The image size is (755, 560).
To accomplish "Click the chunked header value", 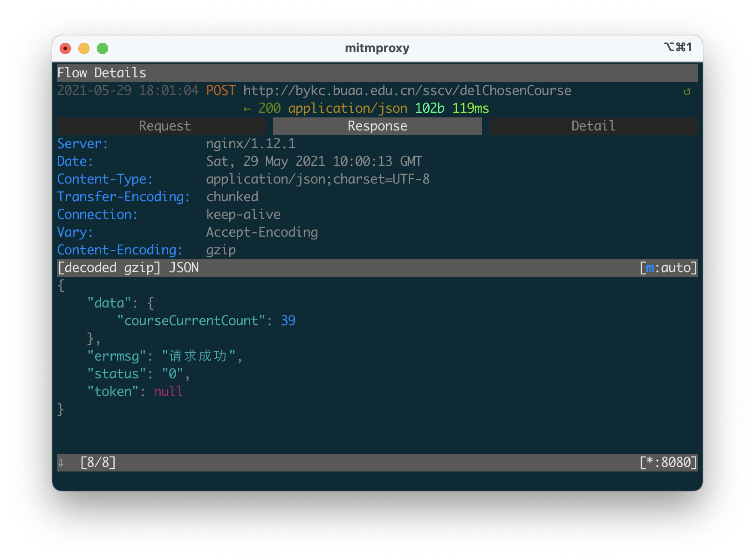I will [x=232, y=197].
